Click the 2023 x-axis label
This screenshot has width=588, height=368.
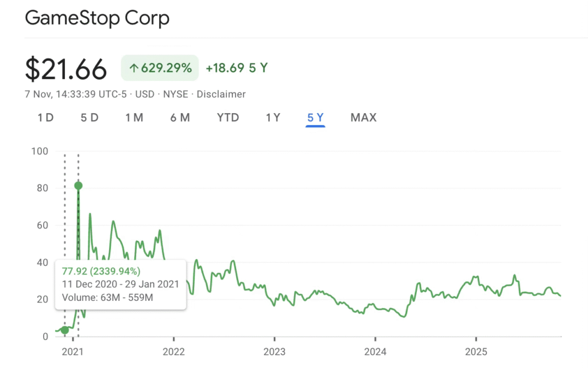tap(274, 351)
